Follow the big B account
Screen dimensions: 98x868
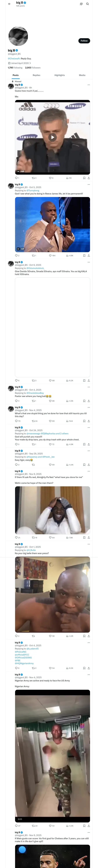[84, 41]
